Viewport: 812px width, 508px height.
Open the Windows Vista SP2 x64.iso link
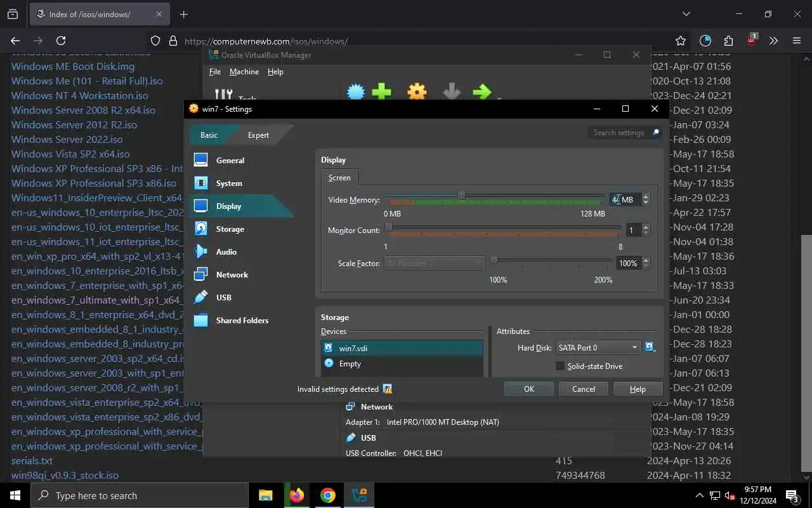pyautogui.click(x=70, y=154)
